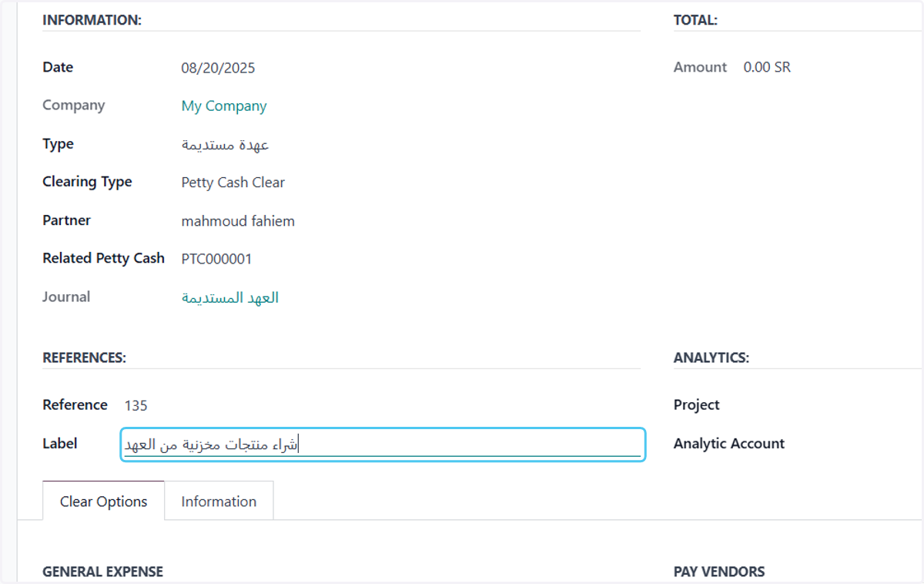Viewport: 924px width, 584px height.
Task: Click the Related Petty Cash label
Action: [x=103, y=258]
